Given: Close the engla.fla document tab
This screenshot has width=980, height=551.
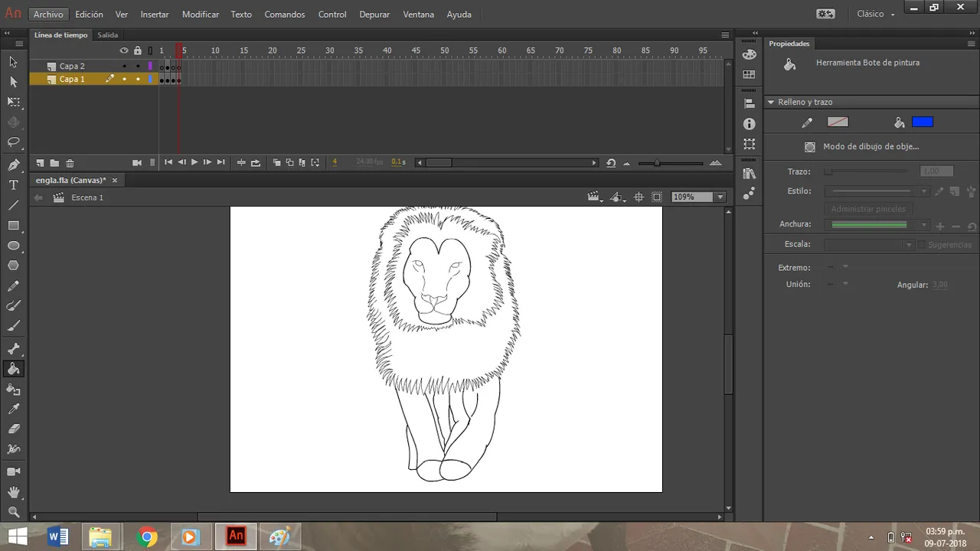Looking at the screenshot, I should tap(115, 181).
